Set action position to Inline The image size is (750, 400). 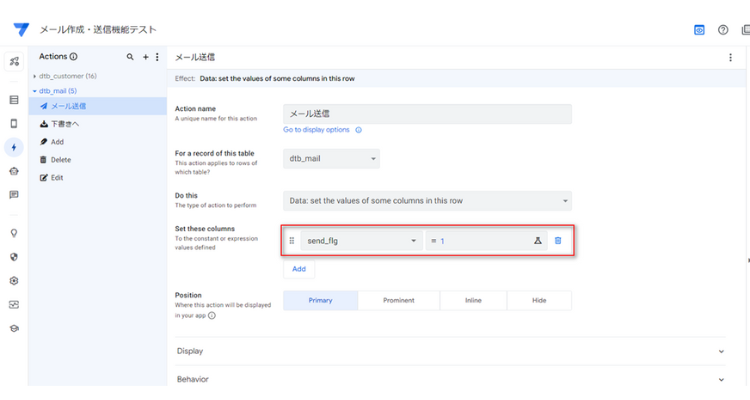pos(473,300)
